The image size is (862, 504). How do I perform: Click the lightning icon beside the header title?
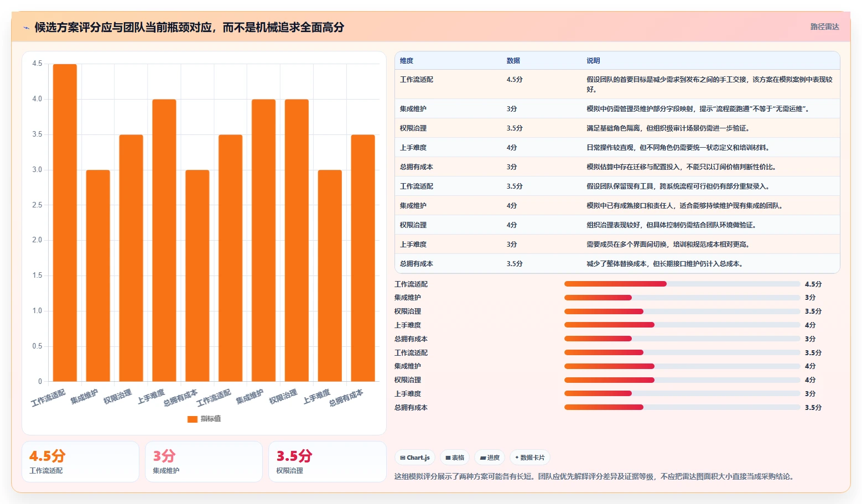click(26, 28)
